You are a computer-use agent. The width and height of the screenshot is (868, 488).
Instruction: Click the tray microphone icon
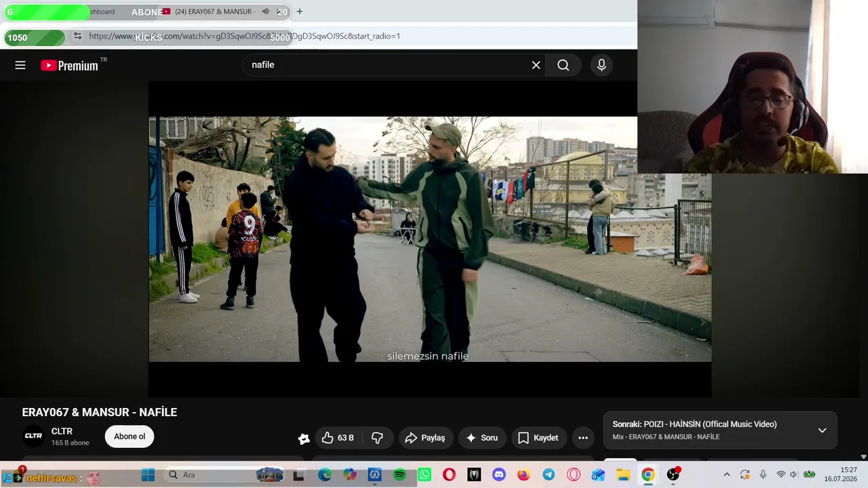(763, 475)
